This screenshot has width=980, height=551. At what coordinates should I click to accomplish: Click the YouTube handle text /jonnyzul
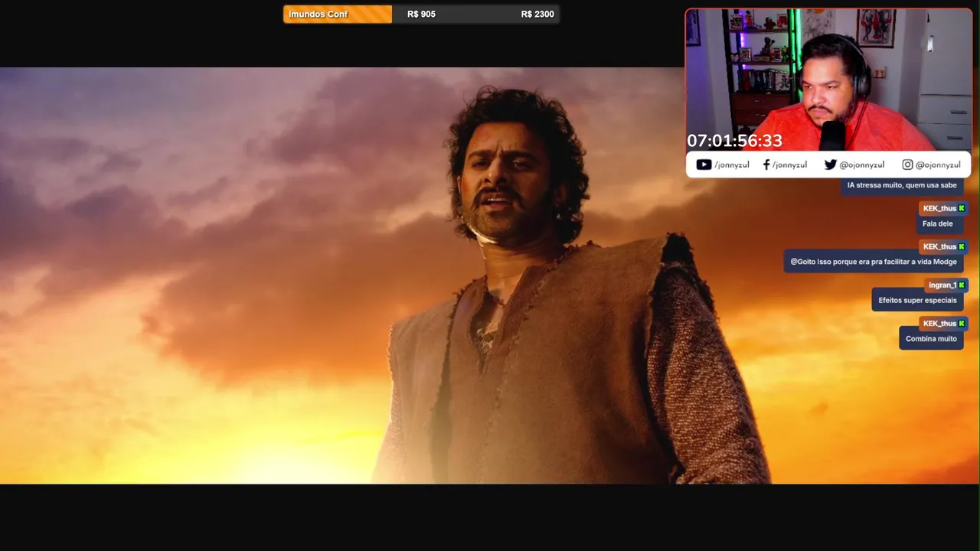pyautogui.click(x=731, y=165)
